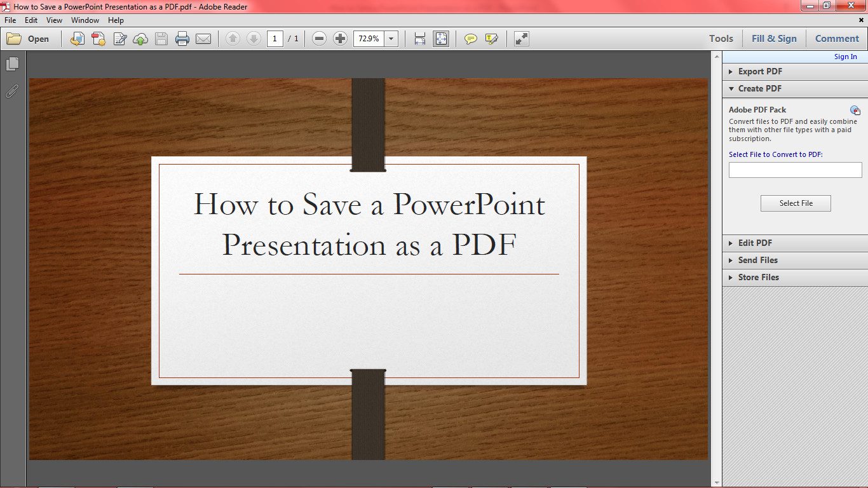868x488 pixels.
Task: Open the Attachments paperclip panel
Action: pos(12,91)
